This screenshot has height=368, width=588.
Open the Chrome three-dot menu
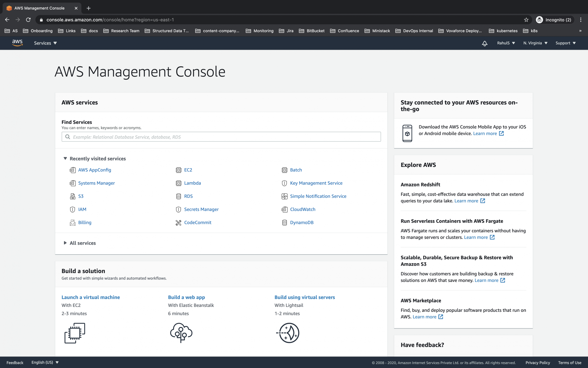tap(581, 20)
